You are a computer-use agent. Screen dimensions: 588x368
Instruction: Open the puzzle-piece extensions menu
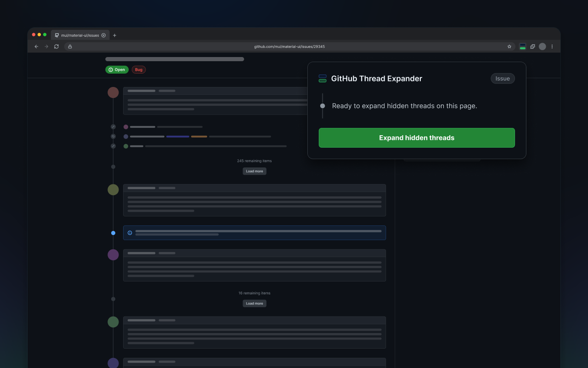coord(532,46)
